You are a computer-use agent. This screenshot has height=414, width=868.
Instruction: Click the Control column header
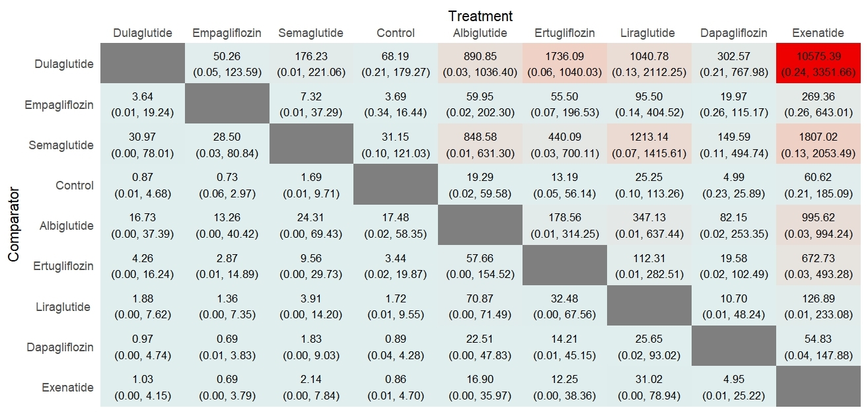[396, 33]
